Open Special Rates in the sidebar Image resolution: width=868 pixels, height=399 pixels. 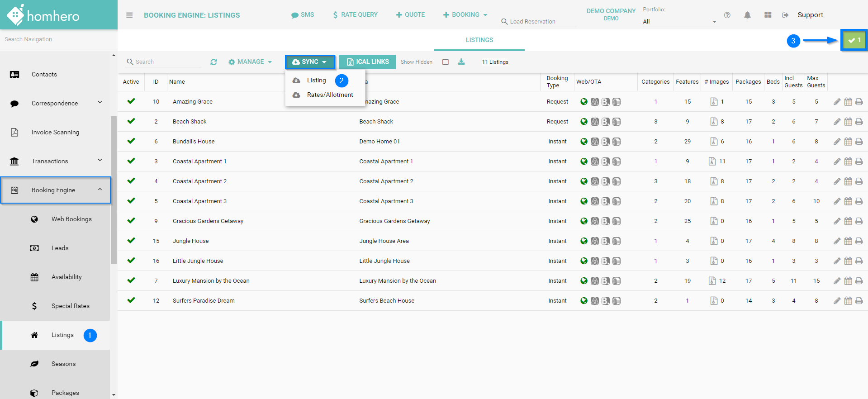pyautogui.click(x=70, y=306)
